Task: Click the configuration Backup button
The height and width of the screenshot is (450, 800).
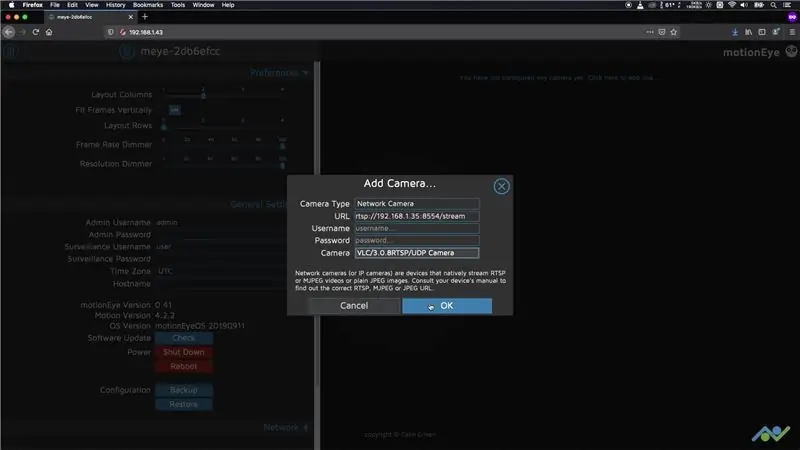Action: (x=184, y=390)
